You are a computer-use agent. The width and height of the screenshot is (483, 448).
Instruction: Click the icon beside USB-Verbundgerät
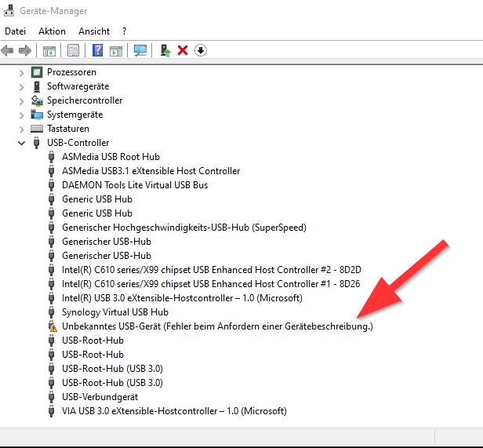52,397
